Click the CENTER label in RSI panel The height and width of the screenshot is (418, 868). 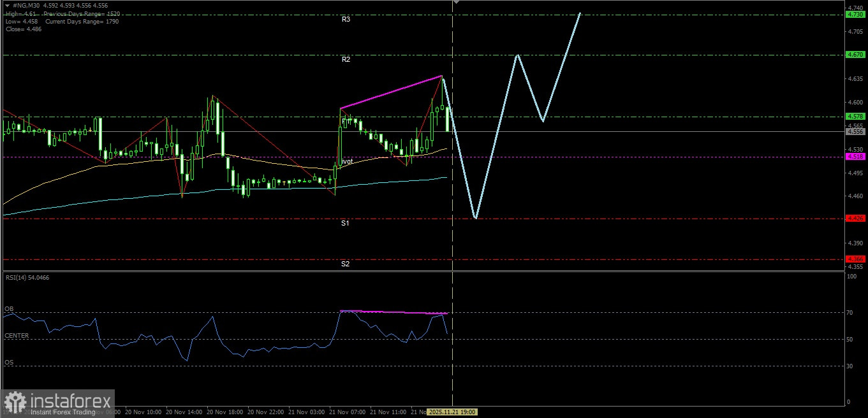pos(17,336)
